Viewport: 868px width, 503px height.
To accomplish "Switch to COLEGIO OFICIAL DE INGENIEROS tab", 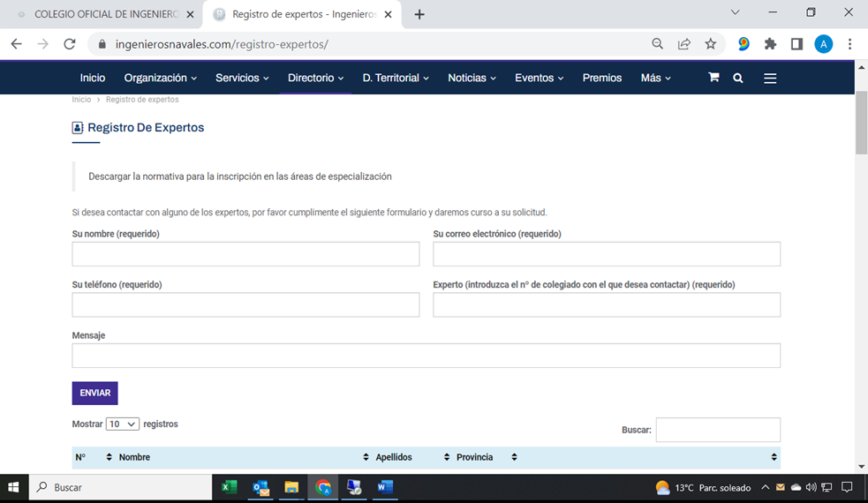I will point(105,14).
